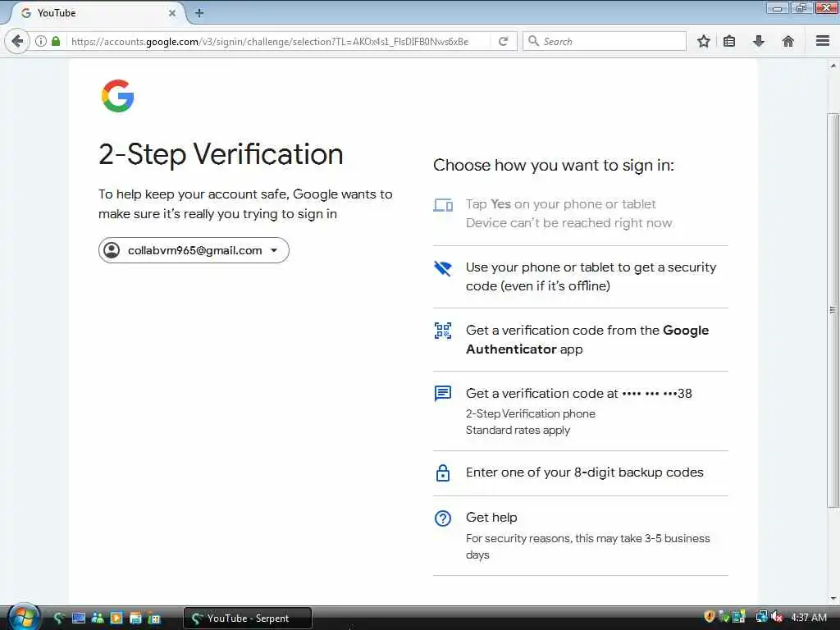Click the account avatar icon in chip
Image resolution: width=840 pixels, height=630 pixels.
112,250
